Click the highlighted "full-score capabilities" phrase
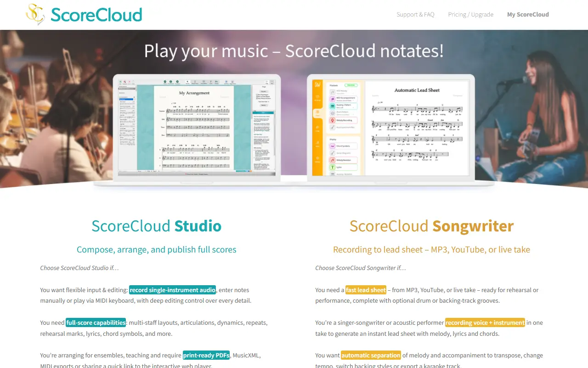The image size is (588, 368). 96,322
